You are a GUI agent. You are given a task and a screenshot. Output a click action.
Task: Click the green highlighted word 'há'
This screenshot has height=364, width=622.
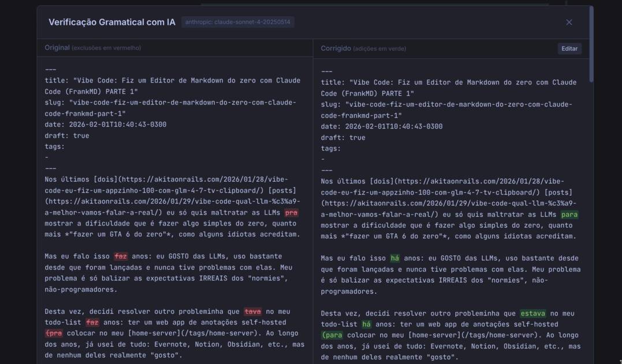pos(396,256)
